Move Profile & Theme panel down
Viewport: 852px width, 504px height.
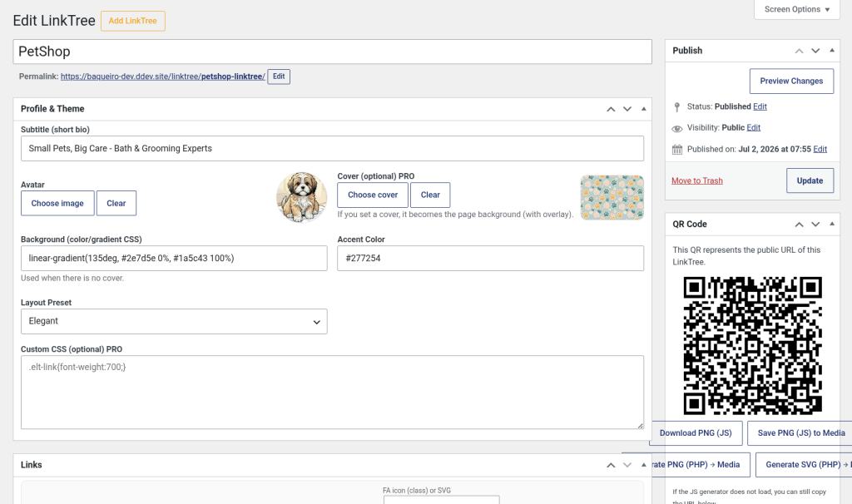[627, 109]
